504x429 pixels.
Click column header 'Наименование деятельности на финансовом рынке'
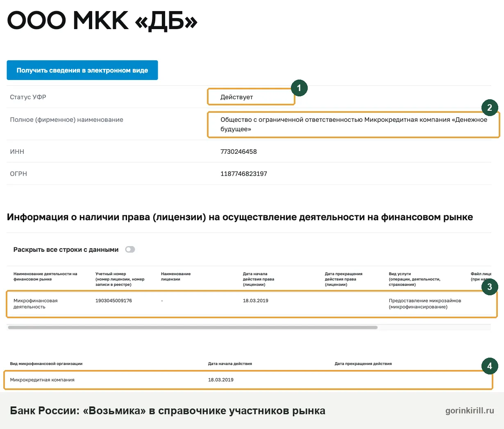[x=45, y=276]
